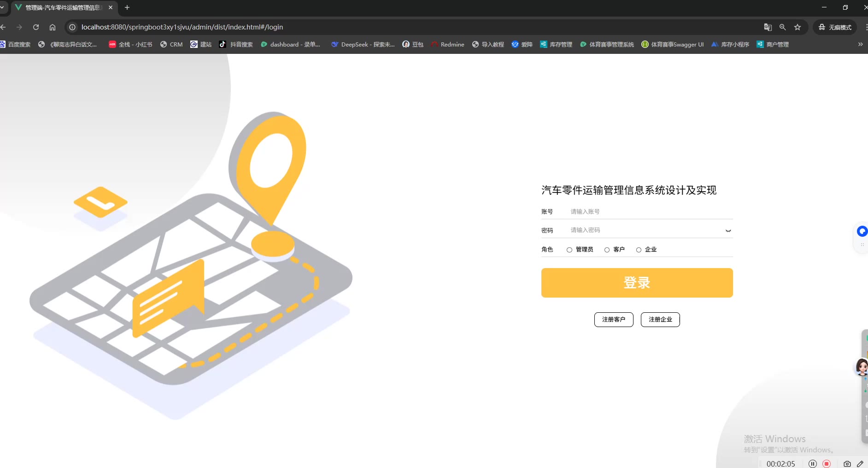Click the 登录 login button
868x468 pixels.
click(637, 283)
